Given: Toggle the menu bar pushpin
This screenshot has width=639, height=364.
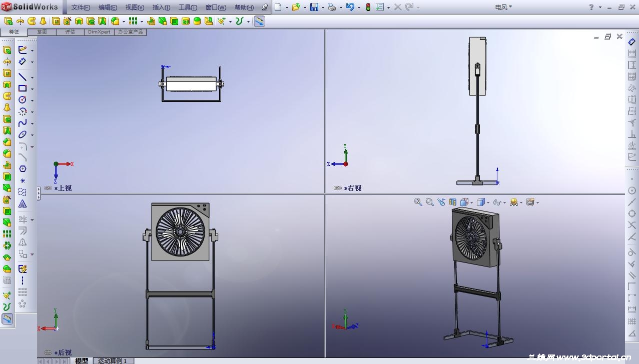Looking at the screenshot, I should (x=264, y=7).
